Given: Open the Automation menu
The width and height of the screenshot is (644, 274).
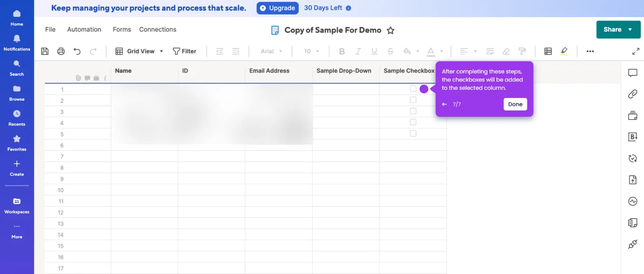Looking at the screenshot, I should tap(84, 29).
